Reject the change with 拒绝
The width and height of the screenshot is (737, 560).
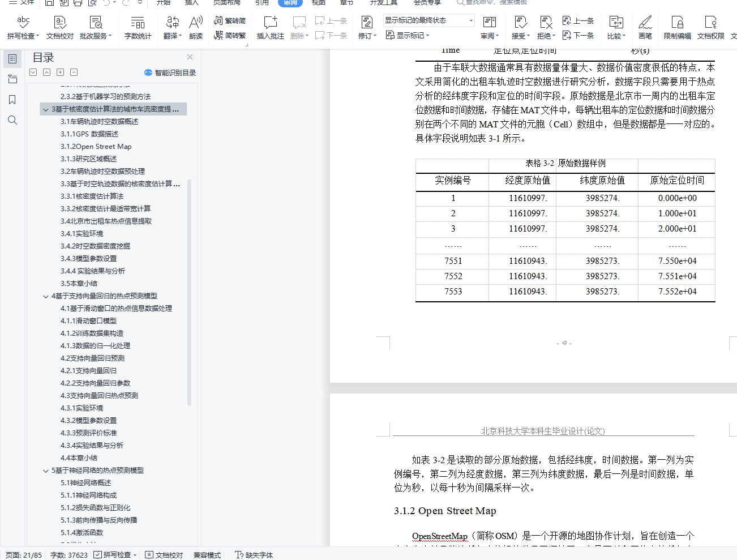(x=546, y=27)
